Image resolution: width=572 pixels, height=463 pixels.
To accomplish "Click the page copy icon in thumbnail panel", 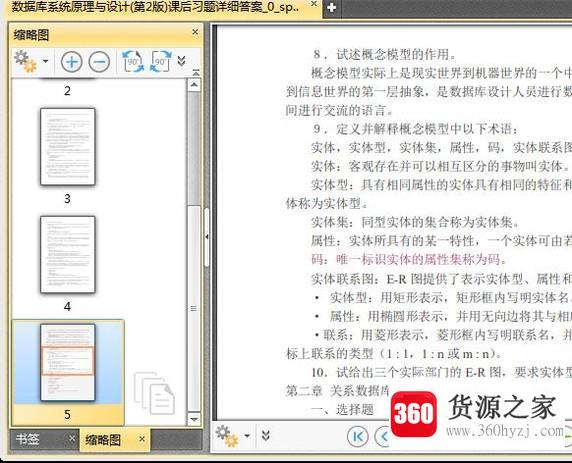I will 154,393.
